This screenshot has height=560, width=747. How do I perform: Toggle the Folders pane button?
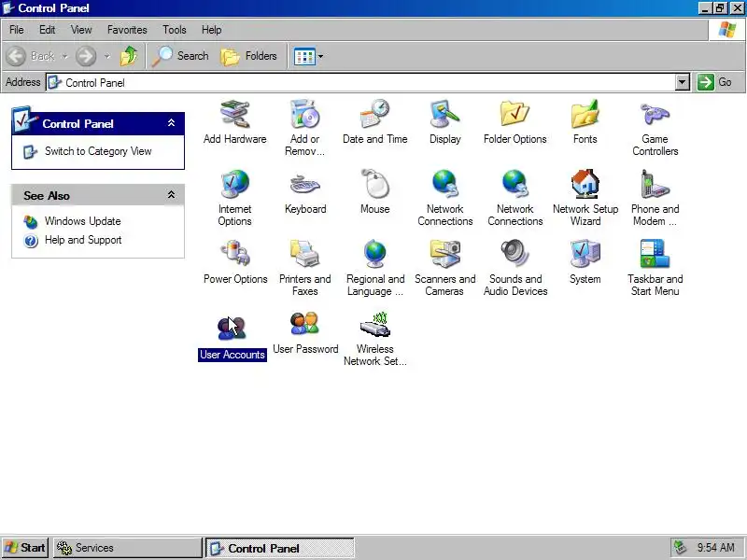248,56
